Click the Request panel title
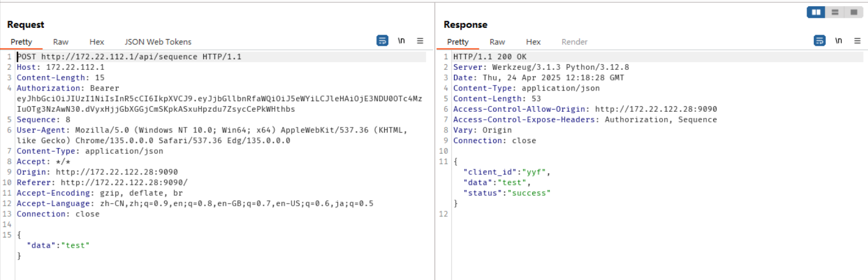Viewport: 868px width, 280px height. pyautogui.click(x=26, y=25)
